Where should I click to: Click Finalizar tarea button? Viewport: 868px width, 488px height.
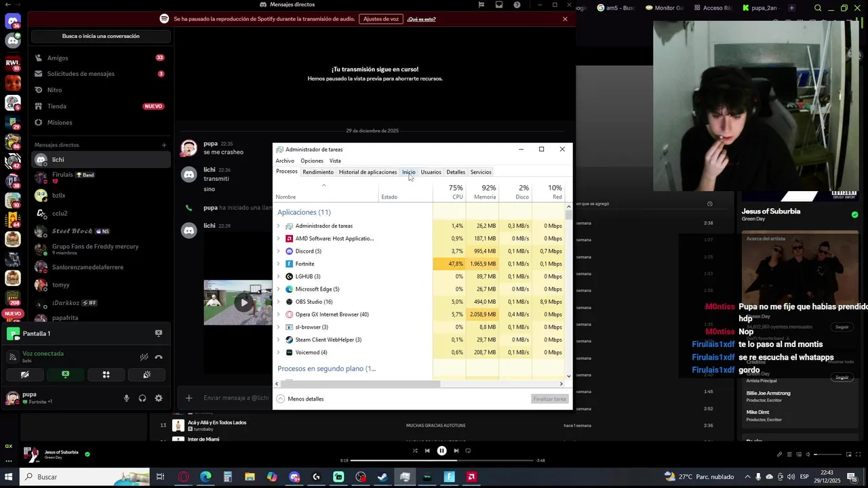pos(549,399)
